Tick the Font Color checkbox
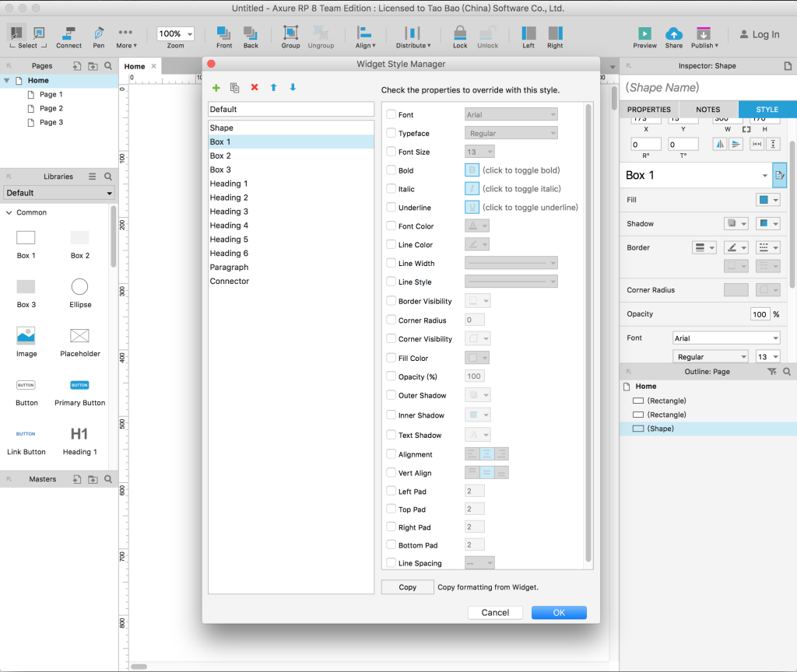This screenshot has height=672, width=797. (391, 226)
